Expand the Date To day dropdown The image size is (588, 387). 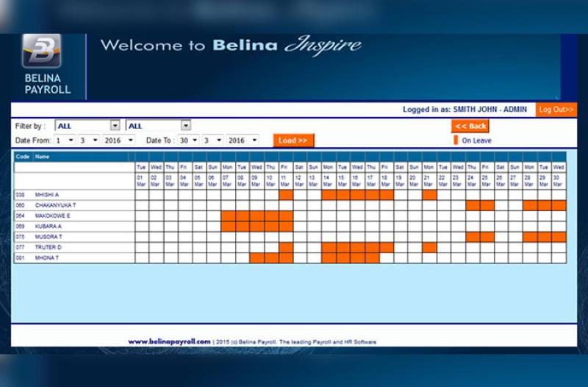point(188,140)
